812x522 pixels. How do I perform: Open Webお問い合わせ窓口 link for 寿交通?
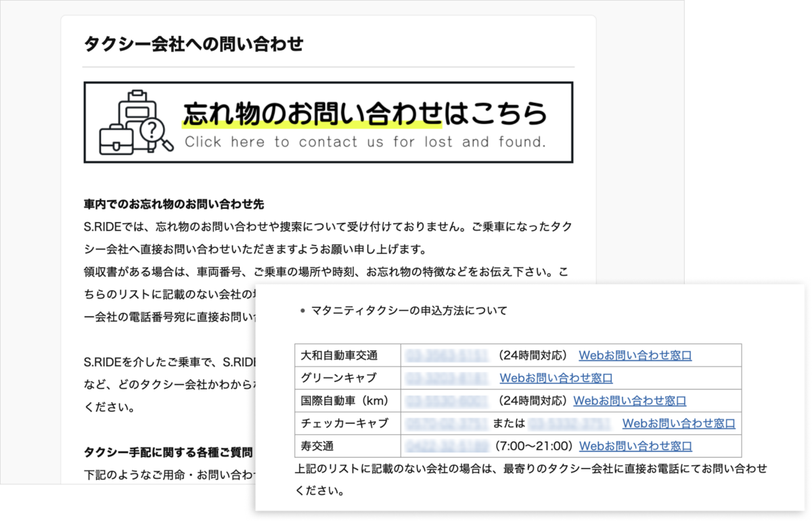[x=635, y=446]
